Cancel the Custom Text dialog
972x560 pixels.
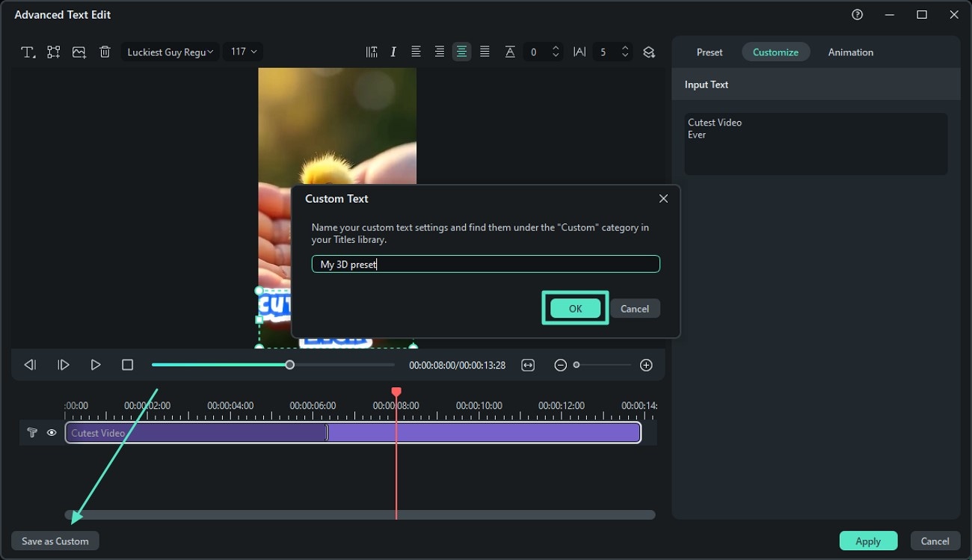[635, 309]
